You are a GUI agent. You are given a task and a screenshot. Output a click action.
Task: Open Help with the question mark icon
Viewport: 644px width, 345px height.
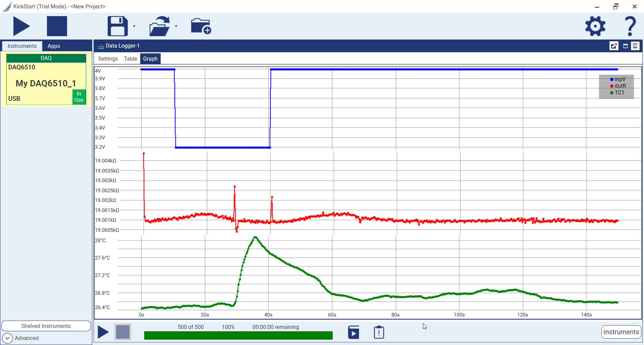630,26
